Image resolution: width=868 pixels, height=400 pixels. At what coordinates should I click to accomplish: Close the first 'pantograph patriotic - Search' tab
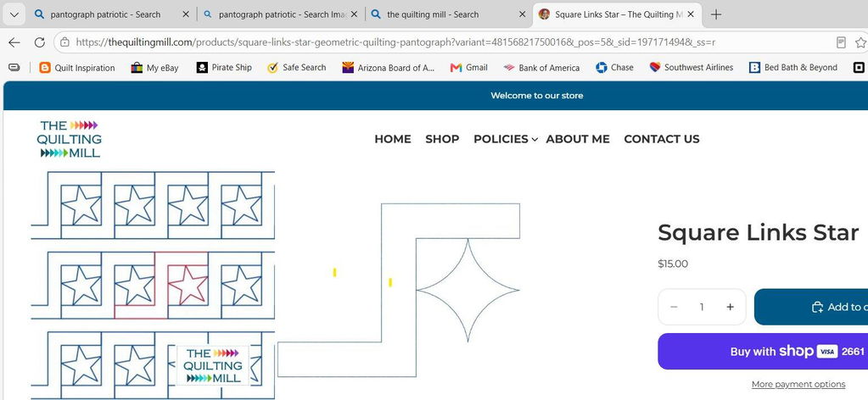[186, 14]
